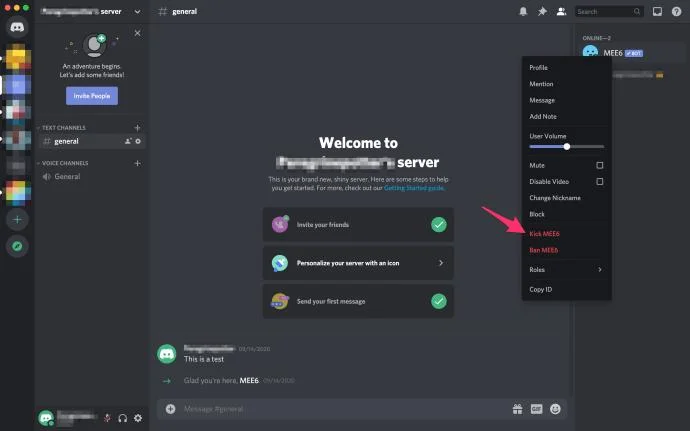This screenshot has width=690, height=431.
Task: Check the Mute checkbox in context menu
Action: click(599, 165)
